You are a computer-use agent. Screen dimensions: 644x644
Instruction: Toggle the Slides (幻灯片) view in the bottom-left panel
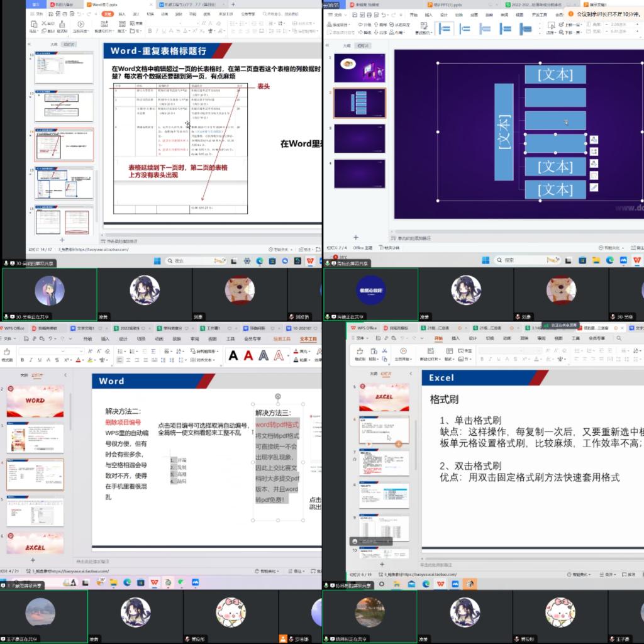[x=38, y=375]
